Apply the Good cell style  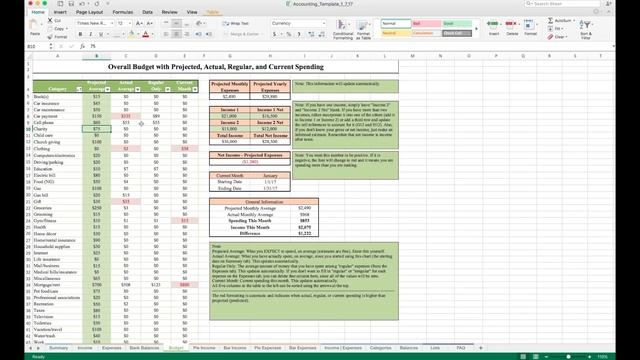pyautogui.click(x=457, y=24)
